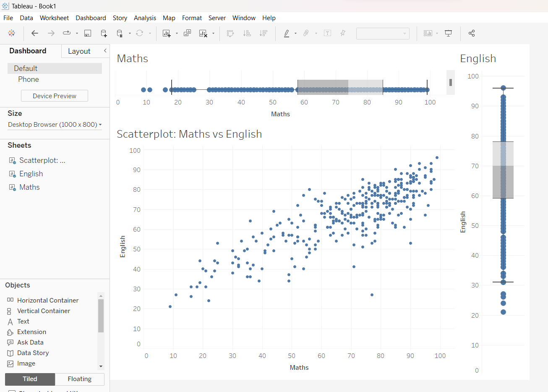Click the Undo back arrow

coord(35,33)
